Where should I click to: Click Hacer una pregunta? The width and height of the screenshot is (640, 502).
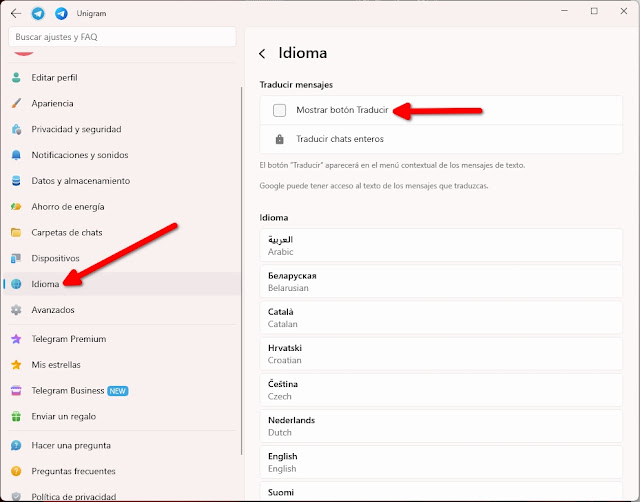tap(122, 445)
